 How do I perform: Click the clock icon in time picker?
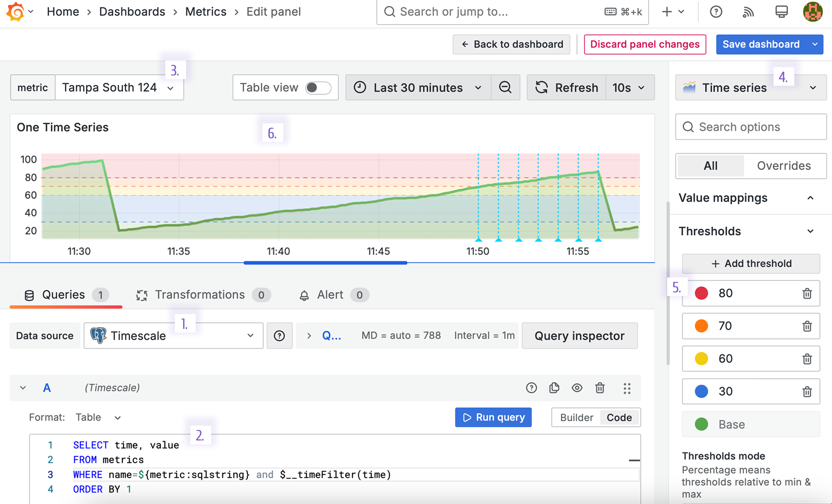(x=360, y=88)
